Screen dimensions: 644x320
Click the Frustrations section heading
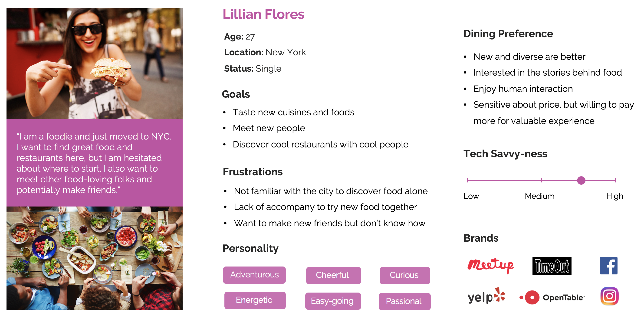point(253,172)
